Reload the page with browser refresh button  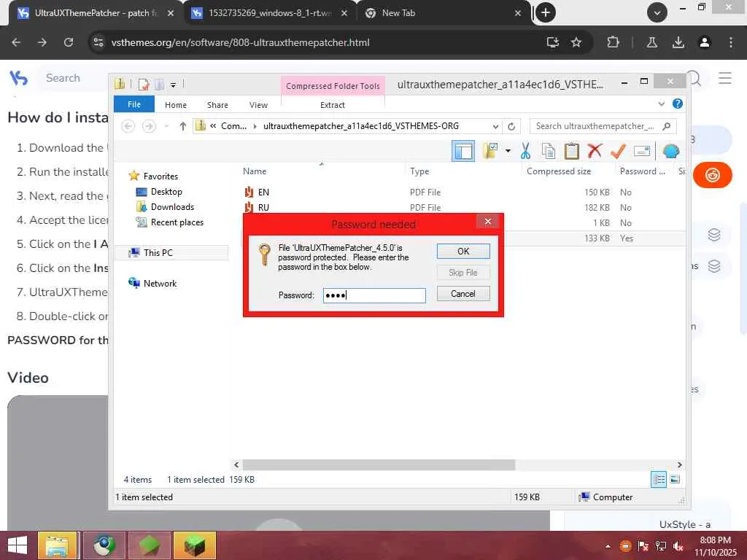point(69,42)
